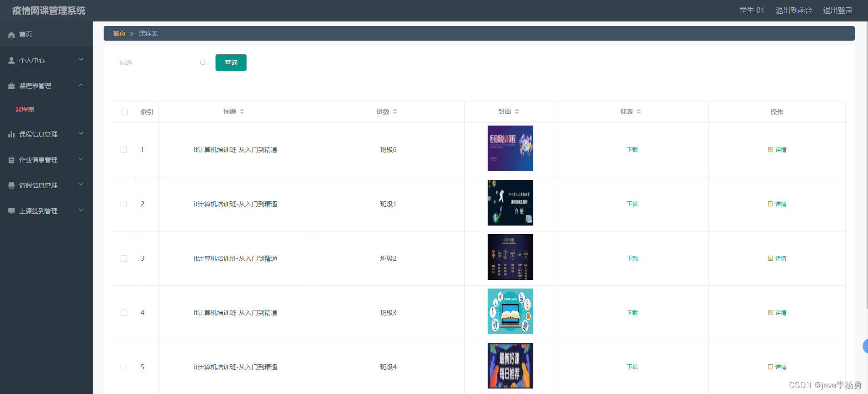The image size is (868, 394).
Task: Download the 课表 for 班级2 row
Action: pos(632,258)
